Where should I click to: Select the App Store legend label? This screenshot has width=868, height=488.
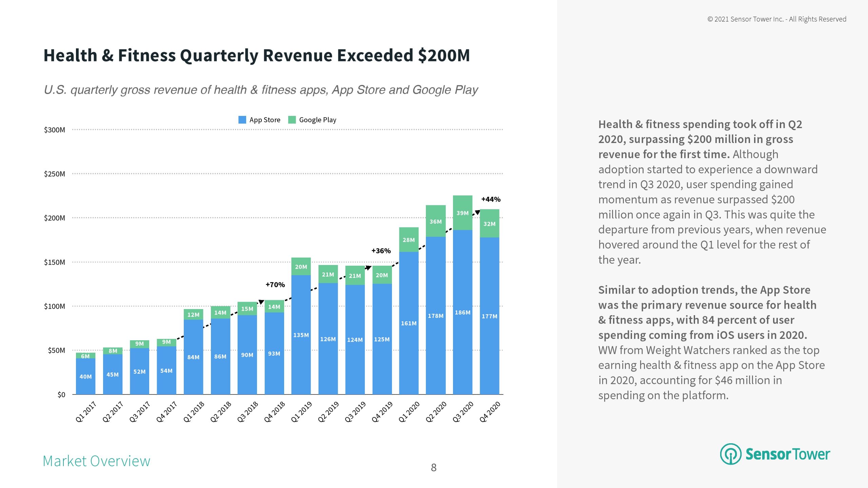pos(265,120)
